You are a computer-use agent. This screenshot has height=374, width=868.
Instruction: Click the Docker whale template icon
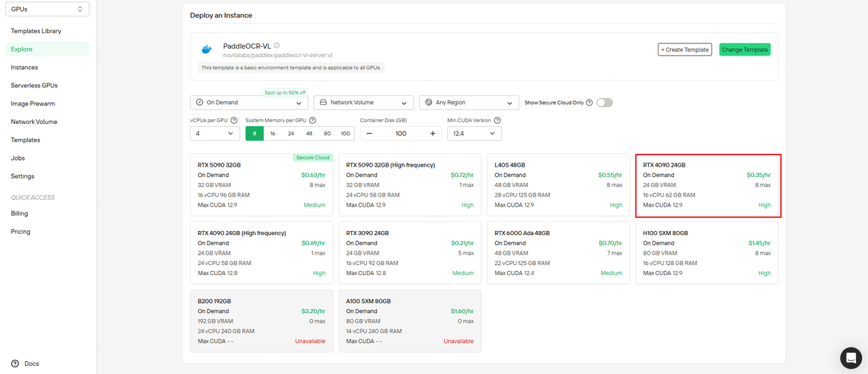point(207,49)
